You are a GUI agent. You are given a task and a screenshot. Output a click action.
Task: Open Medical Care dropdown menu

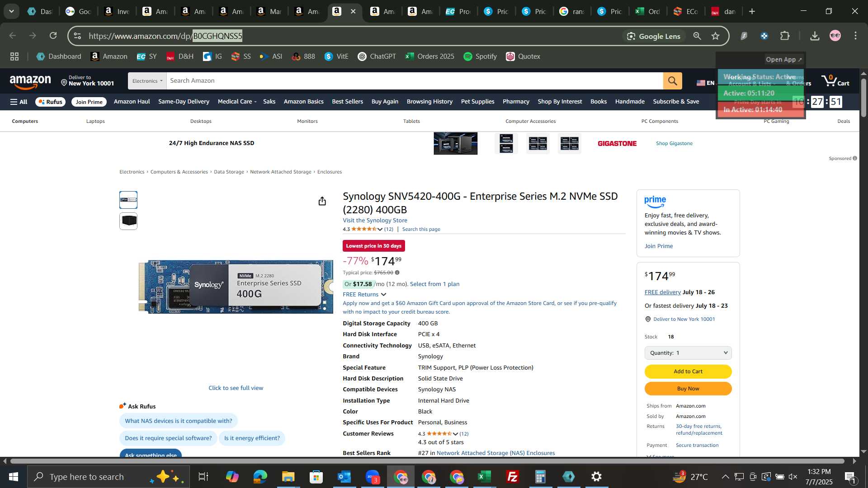[237, 102]
